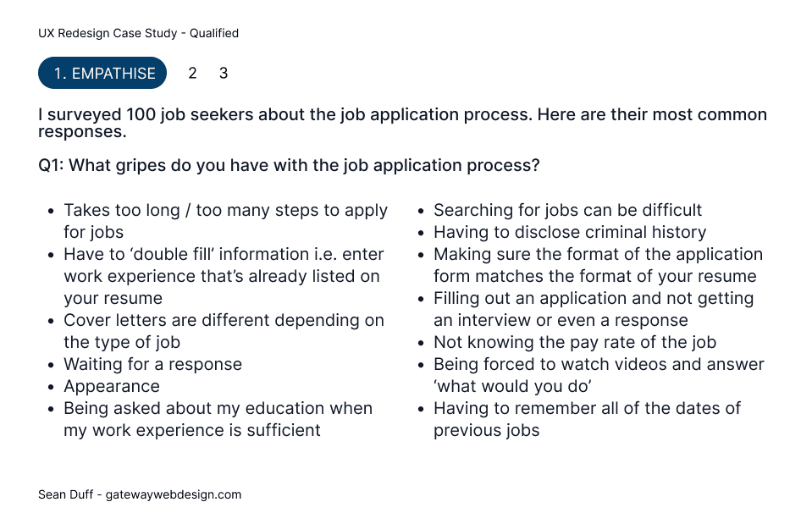The image size is (812, 524).
Task: Click the 'Cover letters are different' bullet
Action: coord(224,331)
